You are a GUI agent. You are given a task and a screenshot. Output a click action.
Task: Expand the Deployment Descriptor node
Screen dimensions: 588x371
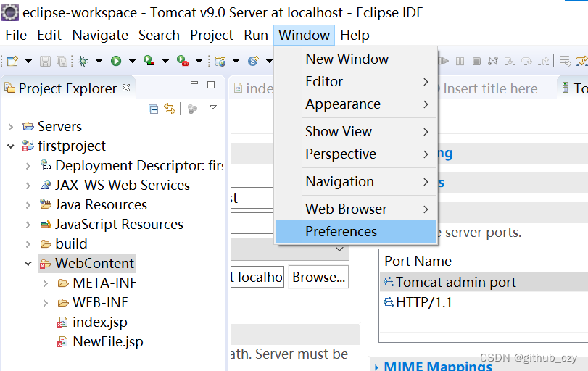click(28, 166)
